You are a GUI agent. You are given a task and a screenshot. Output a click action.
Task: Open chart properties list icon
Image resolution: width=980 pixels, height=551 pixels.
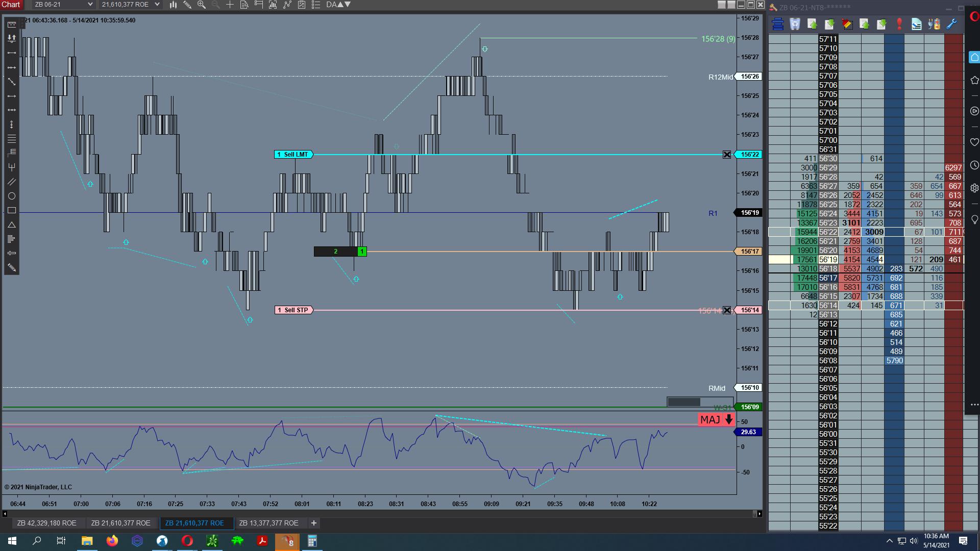tap(316, 5)
